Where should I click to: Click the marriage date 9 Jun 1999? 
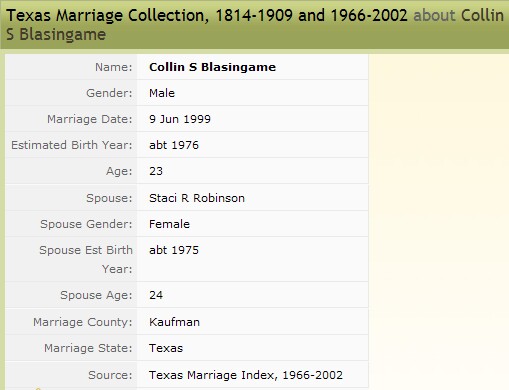(180, 119)
